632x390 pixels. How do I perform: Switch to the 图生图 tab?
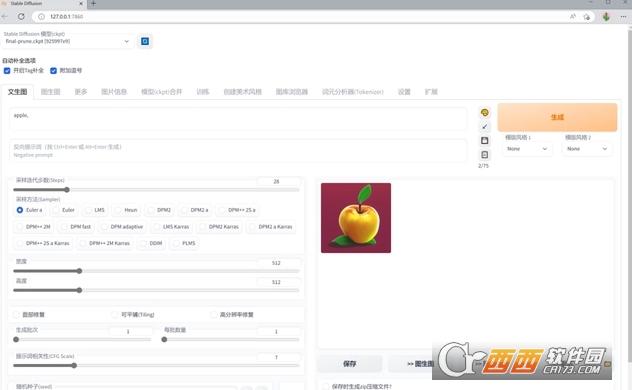pyautogui.click(x=50, y=92)
